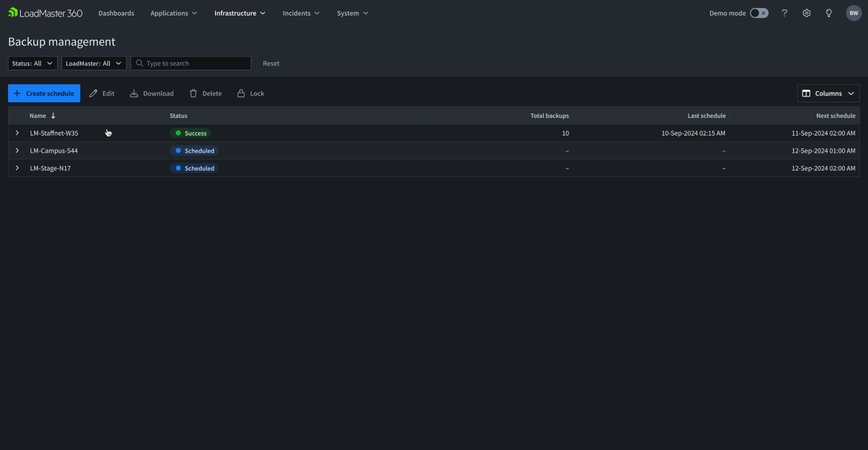Image resolution: width=868 pixels, height=450 pixels.
Task: Open the LoadMaster: All filter dropdown
Action: [93, 64]
